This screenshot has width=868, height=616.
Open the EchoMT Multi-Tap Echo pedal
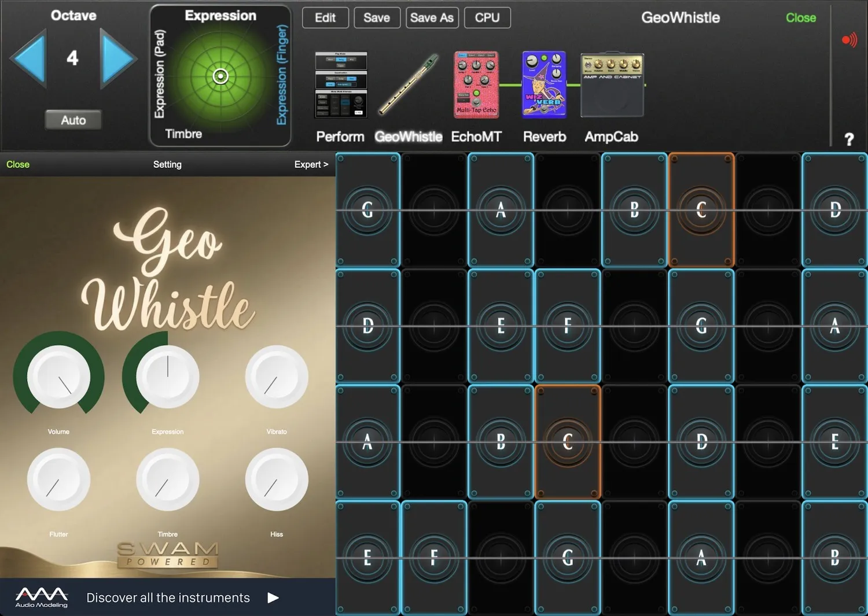[x=476, y=84]
